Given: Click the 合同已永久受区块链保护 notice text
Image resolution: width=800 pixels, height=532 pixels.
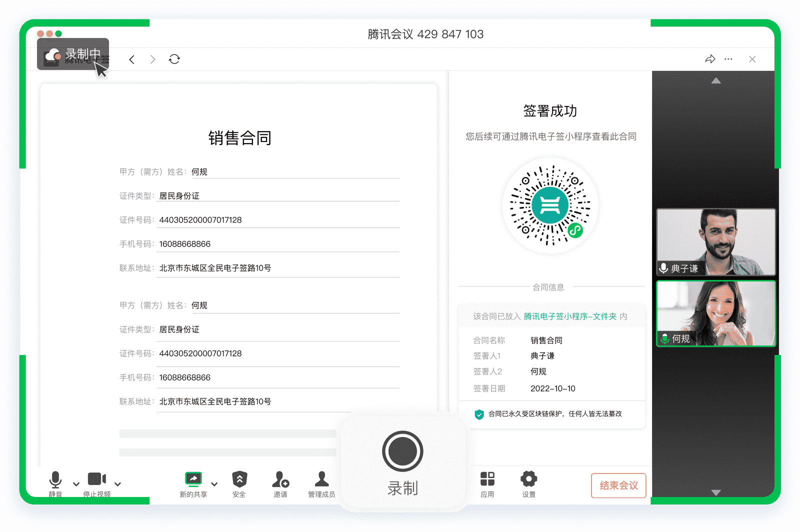Looking at the screenshot, I should click(555, 414).
